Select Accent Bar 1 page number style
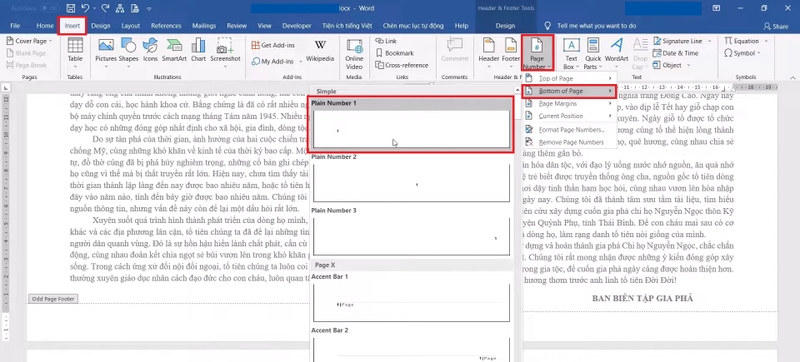 (411, 298)
